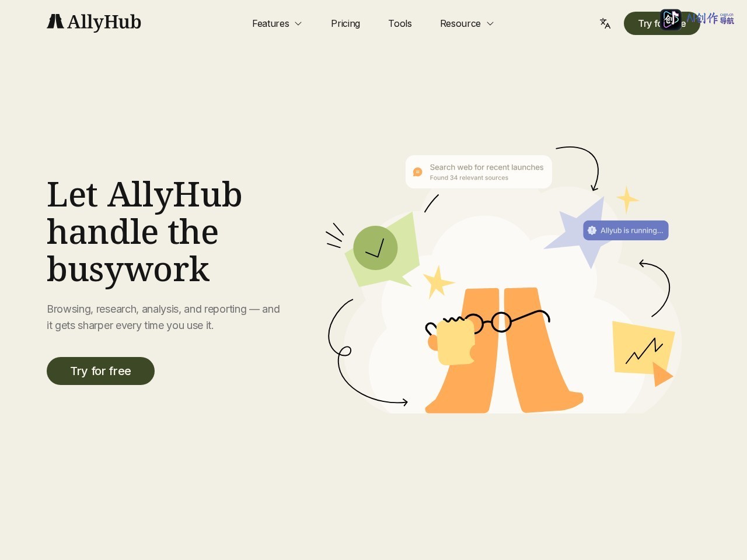The width and height of the screenshot is (747, 560).
Task: Click the 'Allyub is running...' badge
Action: [x=626, y=230]
